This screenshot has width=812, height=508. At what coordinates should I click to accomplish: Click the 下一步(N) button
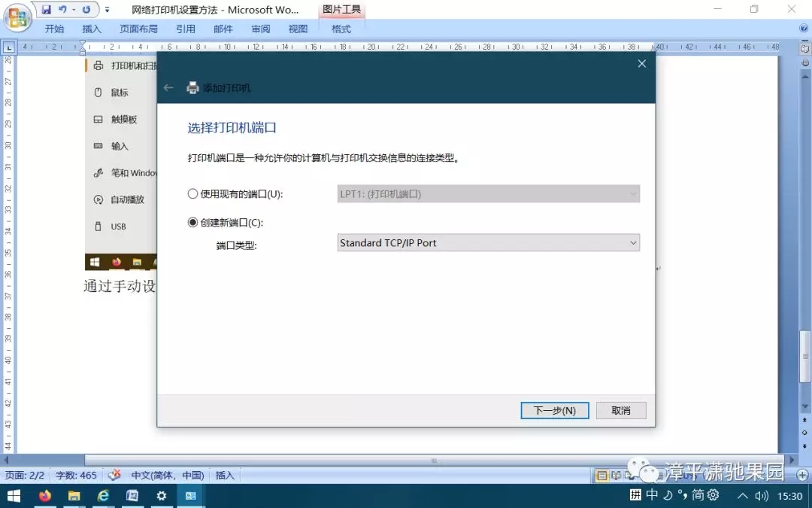click(x=554, y=410)
